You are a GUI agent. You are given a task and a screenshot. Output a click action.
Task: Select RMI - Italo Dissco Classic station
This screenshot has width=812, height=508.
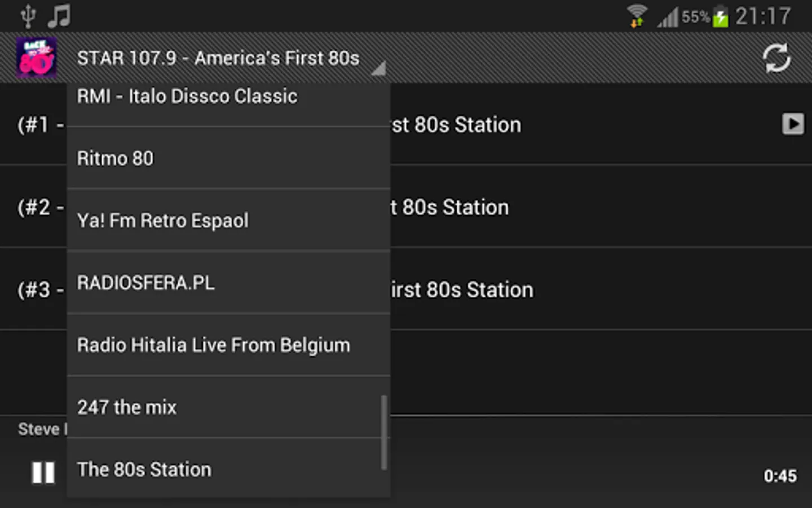(229, 104)
